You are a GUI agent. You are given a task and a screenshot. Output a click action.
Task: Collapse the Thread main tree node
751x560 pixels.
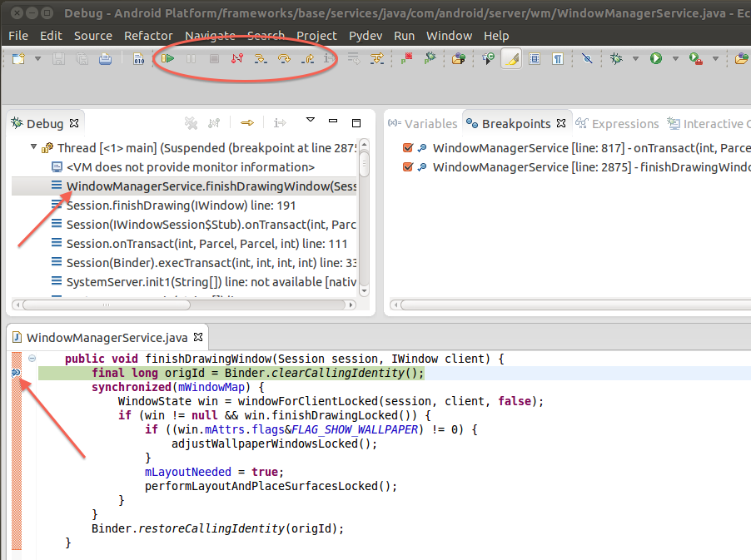pyautogui.click(x=33, y=147)
